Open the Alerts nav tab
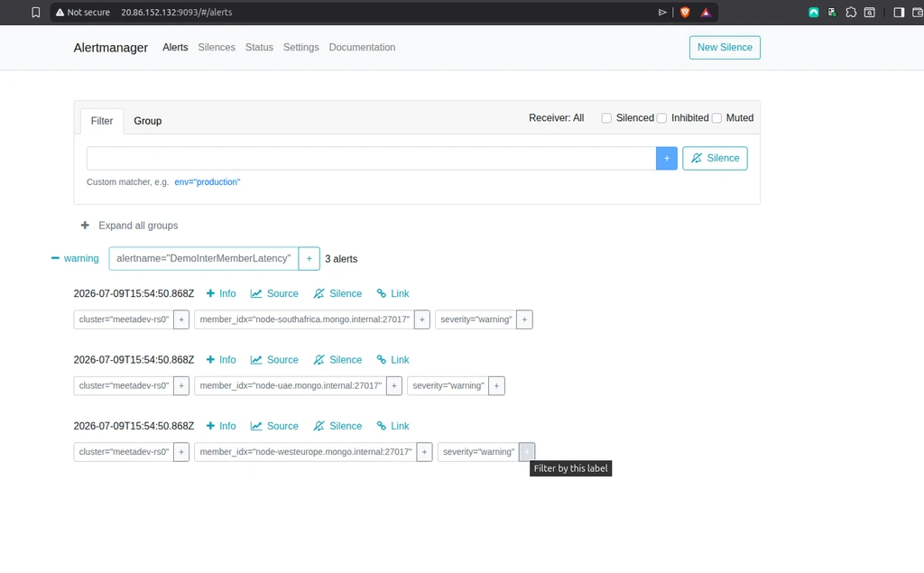924x573 pixels. click(x=175, y=47)
